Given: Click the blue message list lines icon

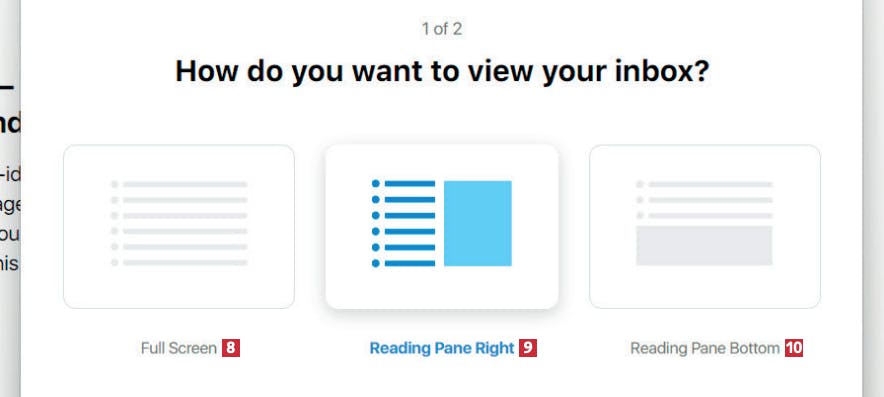Looking at the screenshot, I should 410,223.
